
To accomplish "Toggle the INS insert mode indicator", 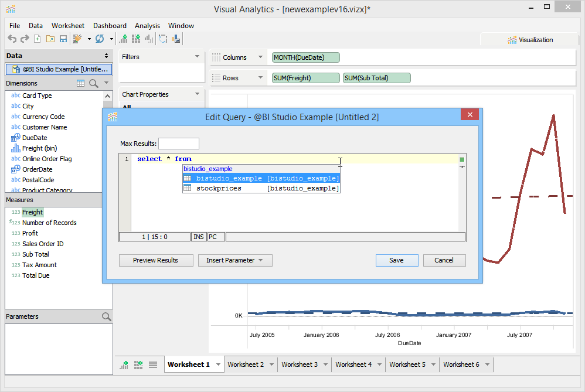I will (199, 237).
